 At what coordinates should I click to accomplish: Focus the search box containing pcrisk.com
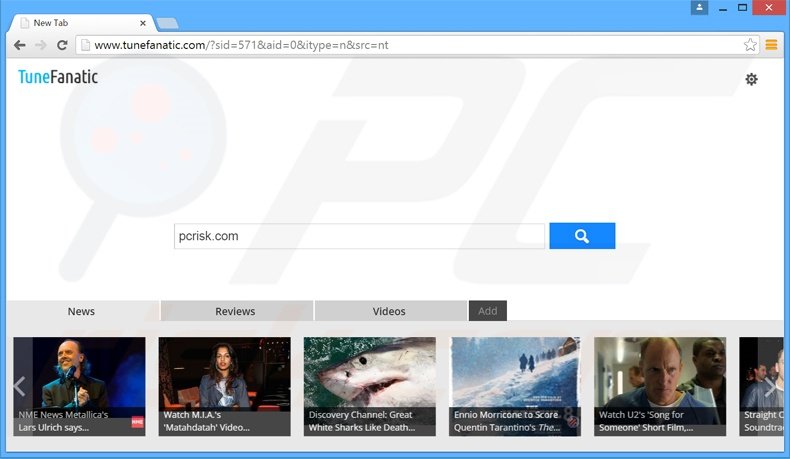click(359, 236)
